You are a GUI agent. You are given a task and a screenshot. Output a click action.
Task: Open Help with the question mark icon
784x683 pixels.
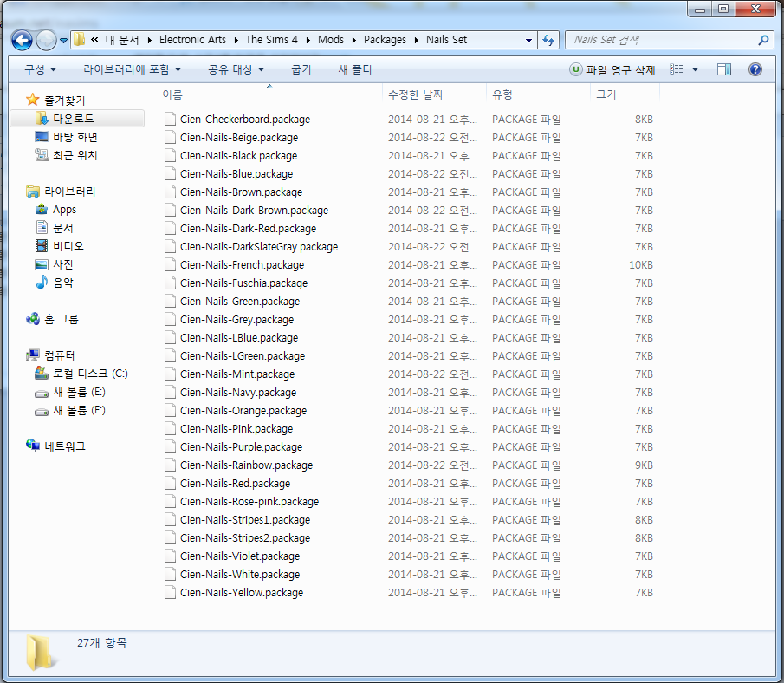(x=755, y=69)
